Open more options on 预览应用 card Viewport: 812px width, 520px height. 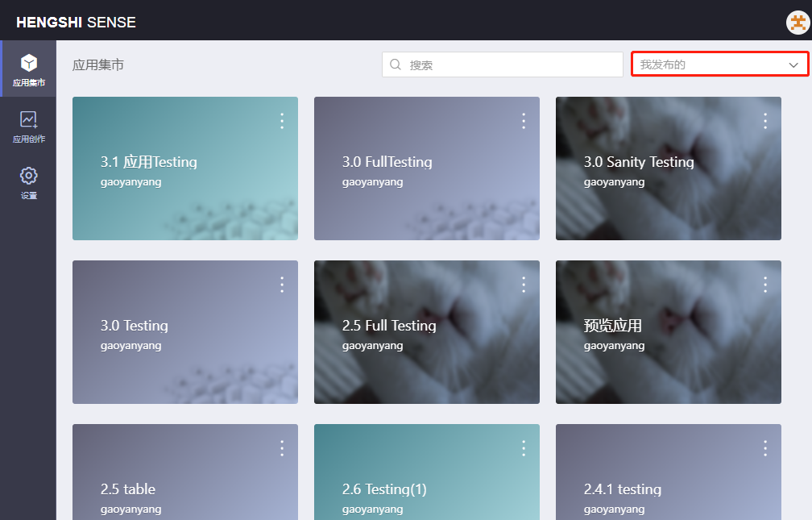click(x=765, y=284)
